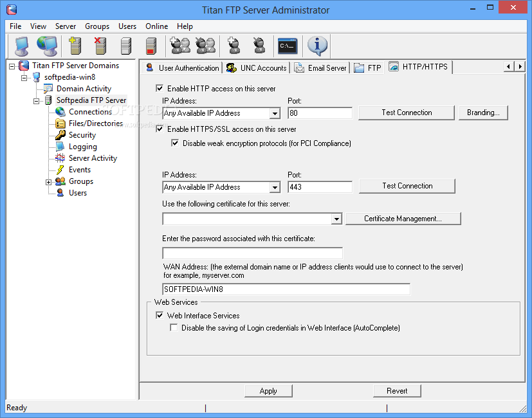The width and height of the screenshot is (532, 418).
Task: Open the command console toolbar icon
Action: [x=288, y=46]
